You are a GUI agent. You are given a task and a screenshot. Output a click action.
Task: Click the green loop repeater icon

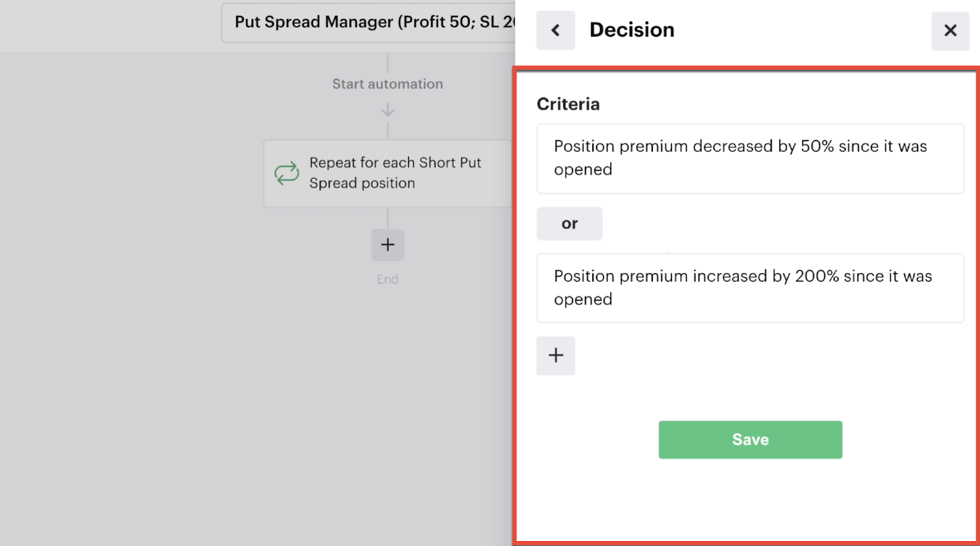(287, 173)
